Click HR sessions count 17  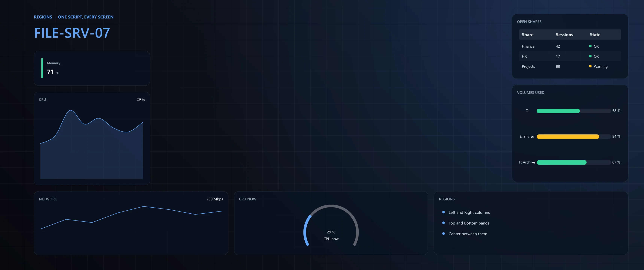tap(558, 56)
